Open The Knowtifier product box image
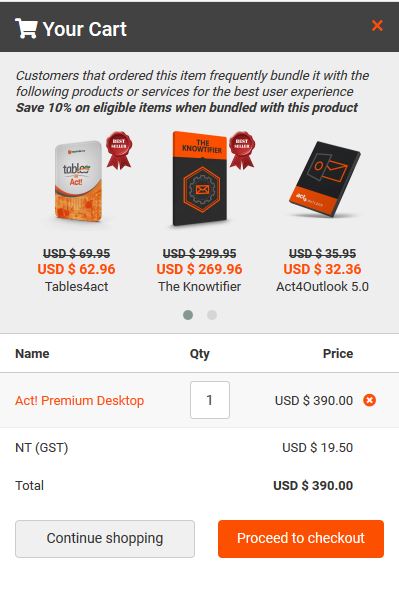Image resolution: width=399 pixels, height=593 pixels. [x=200, y=179]
